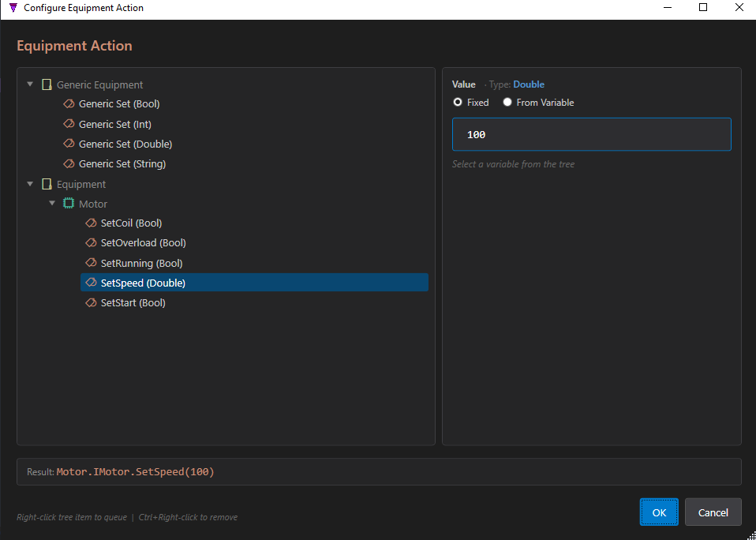Screen dimensions: 756x540
Task: Collapse the Equipment tree node
Action: point(30,184)
